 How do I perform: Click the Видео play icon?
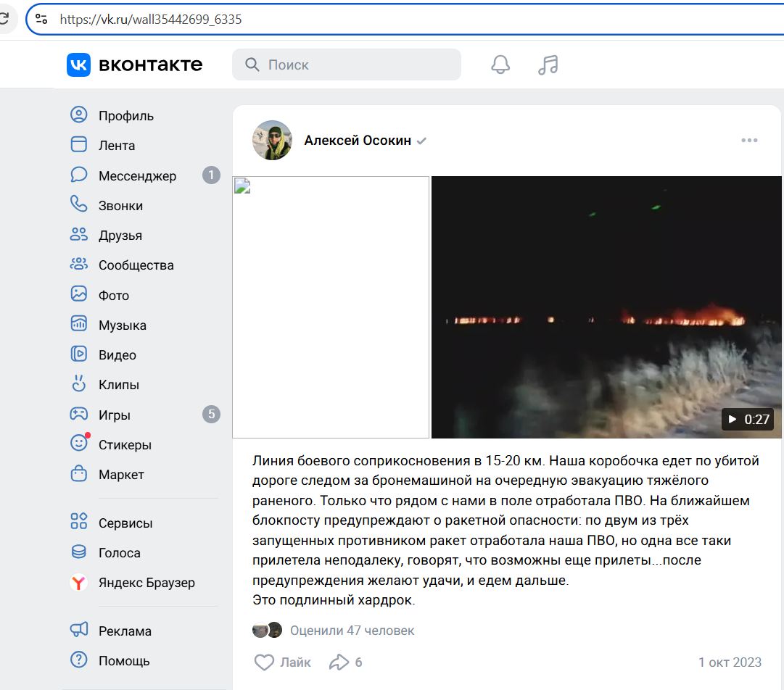[x=78, y=354]
